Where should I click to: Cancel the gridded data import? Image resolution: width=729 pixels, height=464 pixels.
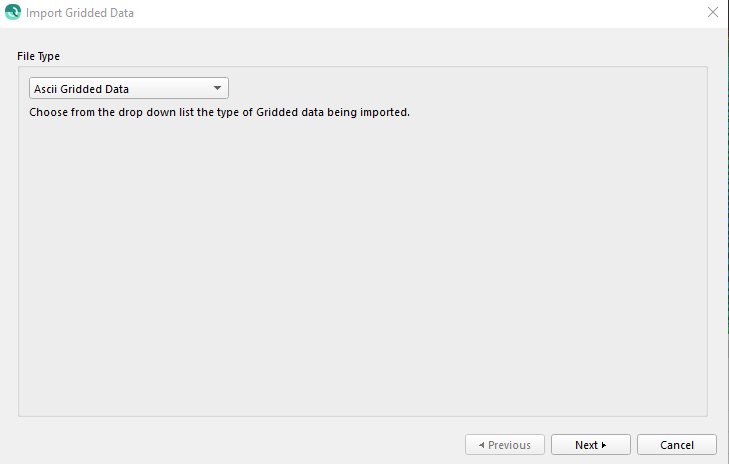677,445
